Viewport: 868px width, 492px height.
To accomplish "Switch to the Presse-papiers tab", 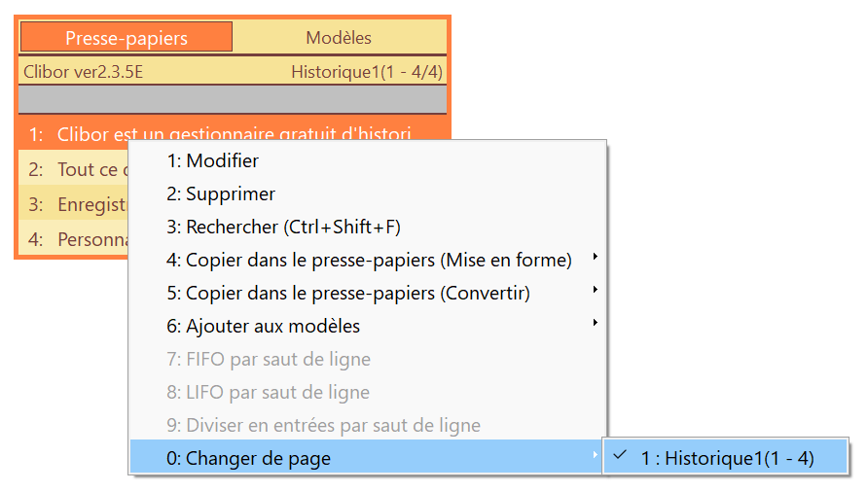I will [x=127, y=37].
